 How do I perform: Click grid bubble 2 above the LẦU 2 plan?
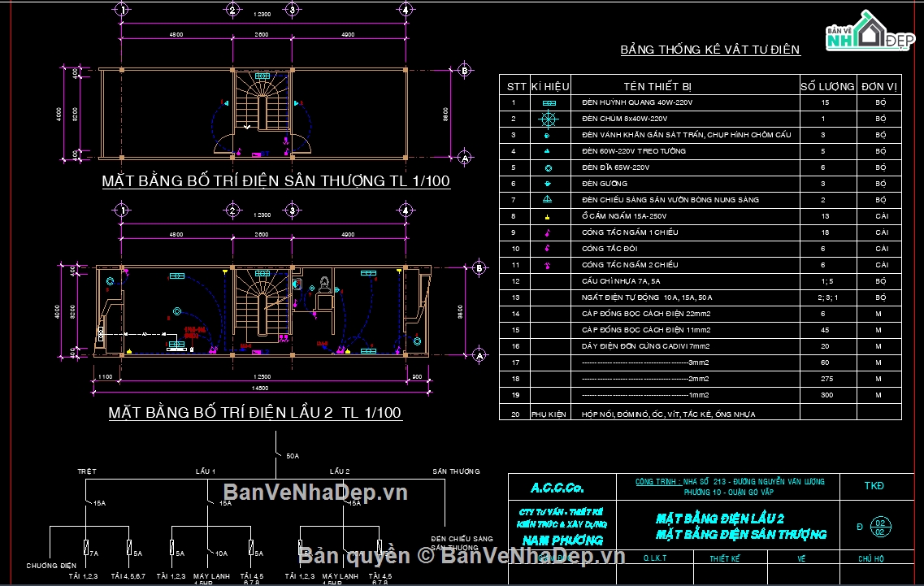point(232,211)
